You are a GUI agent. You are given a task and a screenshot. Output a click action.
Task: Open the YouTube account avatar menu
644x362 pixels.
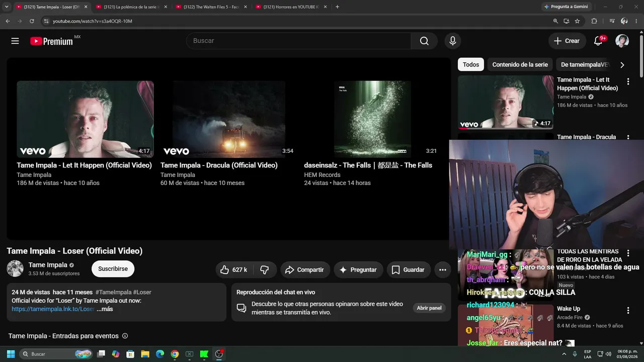pyautogui.click(x=622, y=41)
